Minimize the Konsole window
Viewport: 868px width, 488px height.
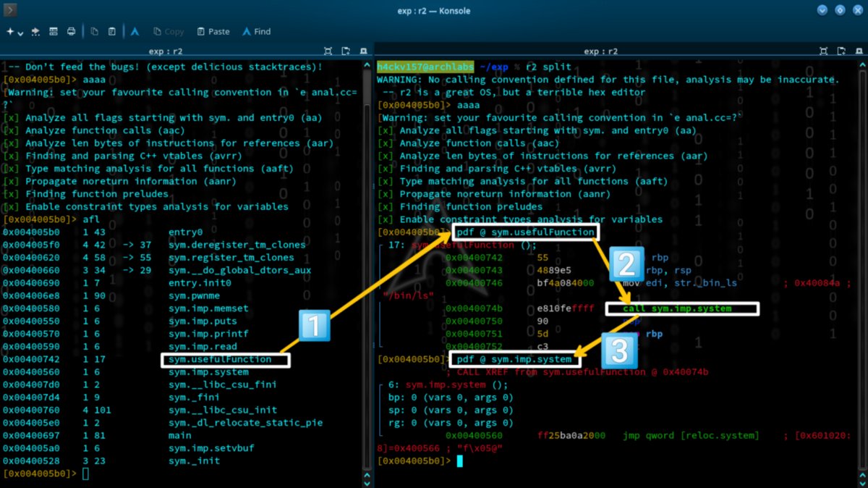tap(822, 10)
